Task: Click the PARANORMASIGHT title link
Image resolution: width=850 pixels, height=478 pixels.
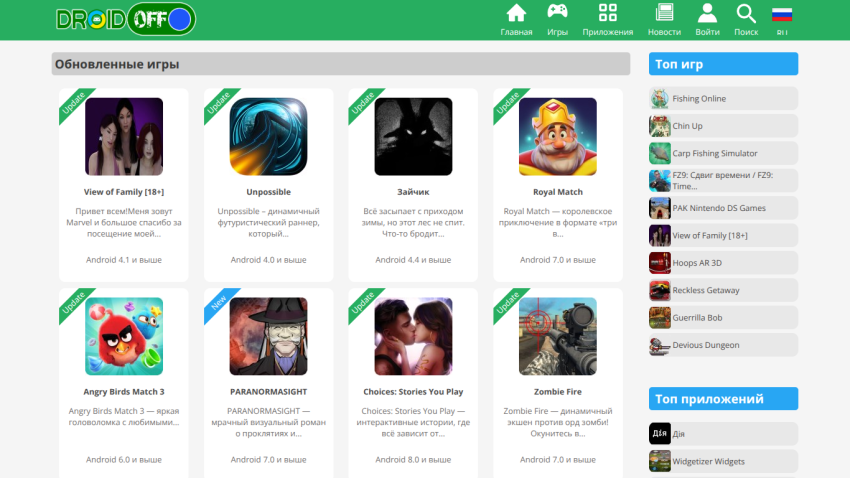Action: coord(268,392)
